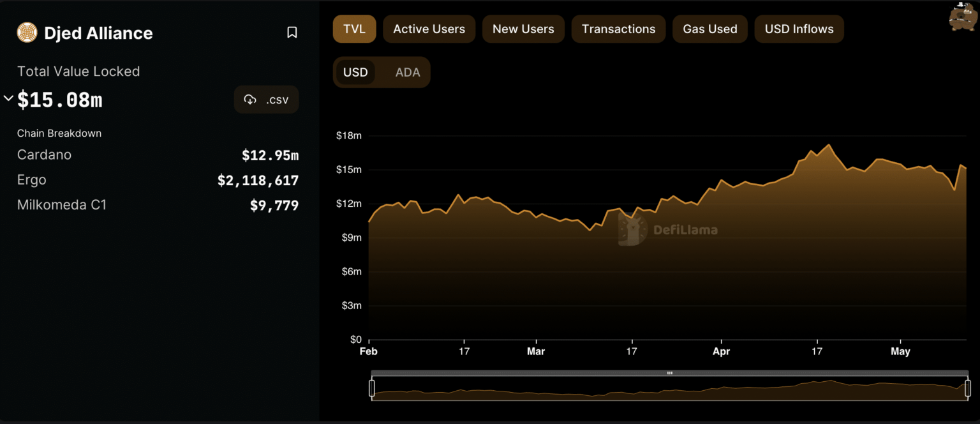Screen dimensions: 980x424
Task: Click the left range slider handle
Action: pyautogui.click(x=372, y=388)
